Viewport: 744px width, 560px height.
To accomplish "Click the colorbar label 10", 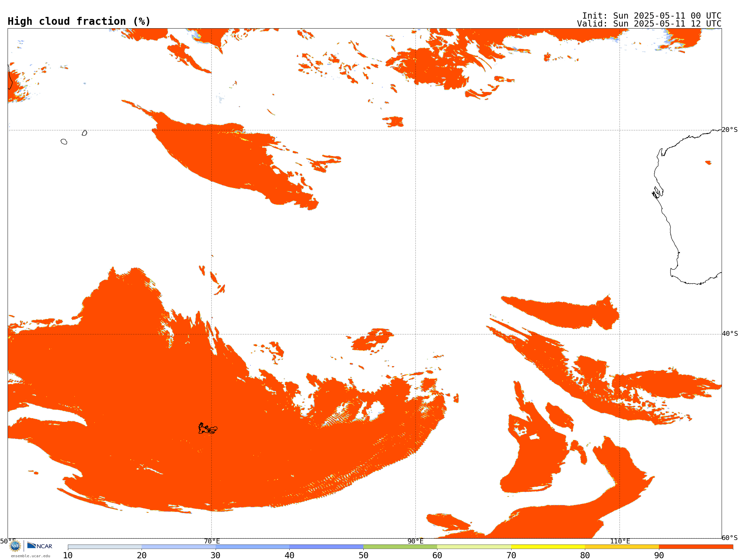I will (x=68, y=556).
